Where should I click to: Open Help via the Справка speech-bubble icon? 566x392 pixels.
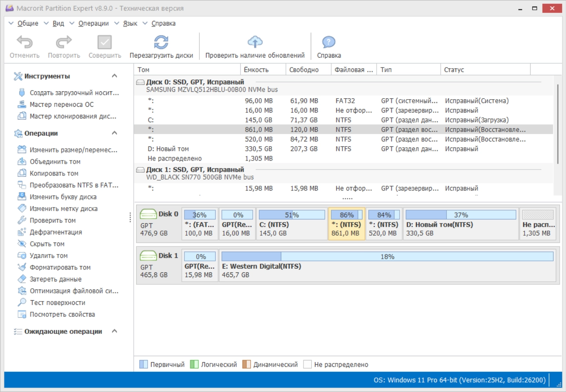pyautogui.click(x=329, y=42)
